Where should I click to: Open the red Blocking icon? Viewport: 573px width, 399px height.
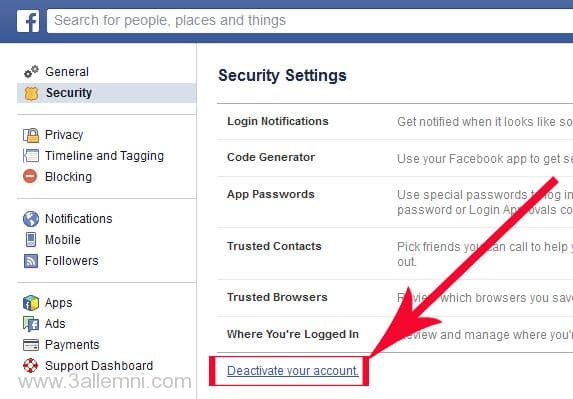tap(30, 176)
